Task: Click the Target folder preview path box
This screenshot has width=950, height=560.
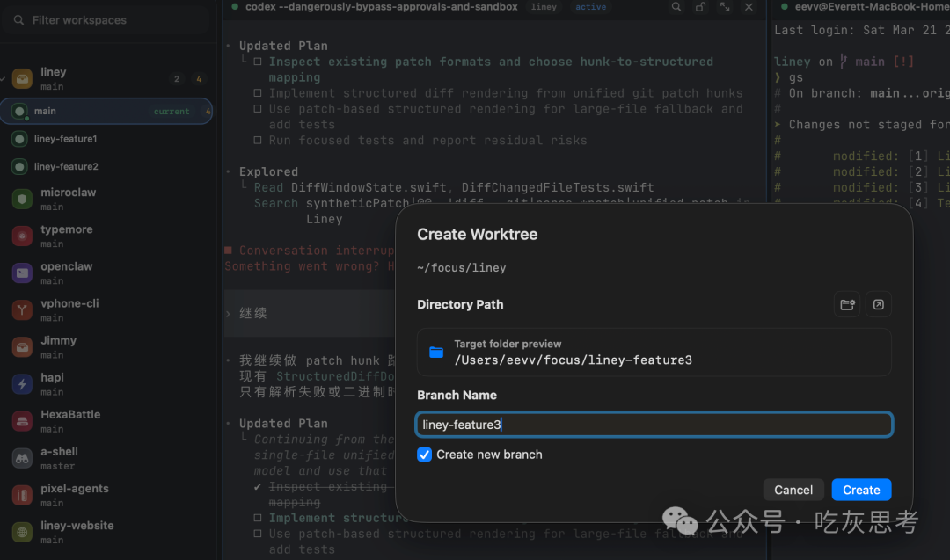Action: point(654,353)
